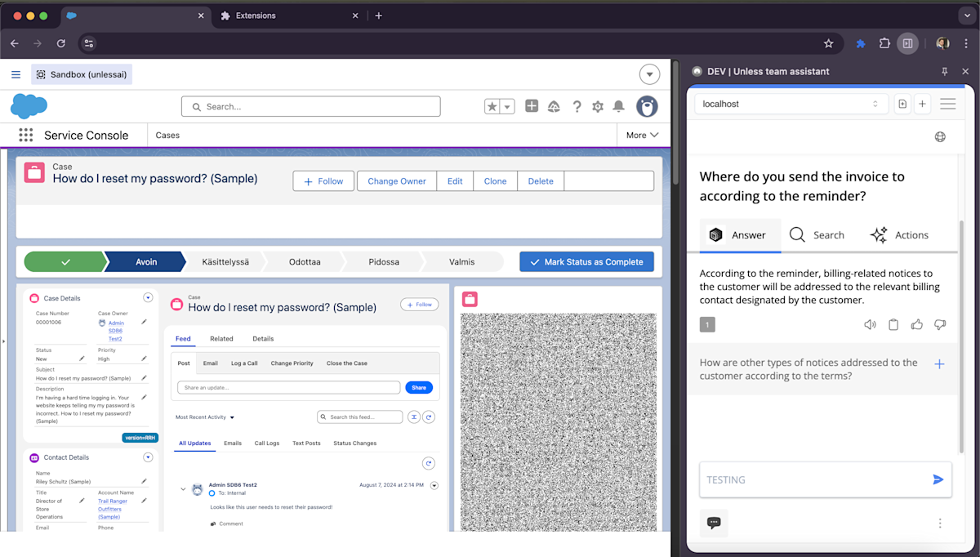The height and width of the screenshot is (557, 980).
Task: Open the globe language icon in assistant panel
Action: coord(940,136)
